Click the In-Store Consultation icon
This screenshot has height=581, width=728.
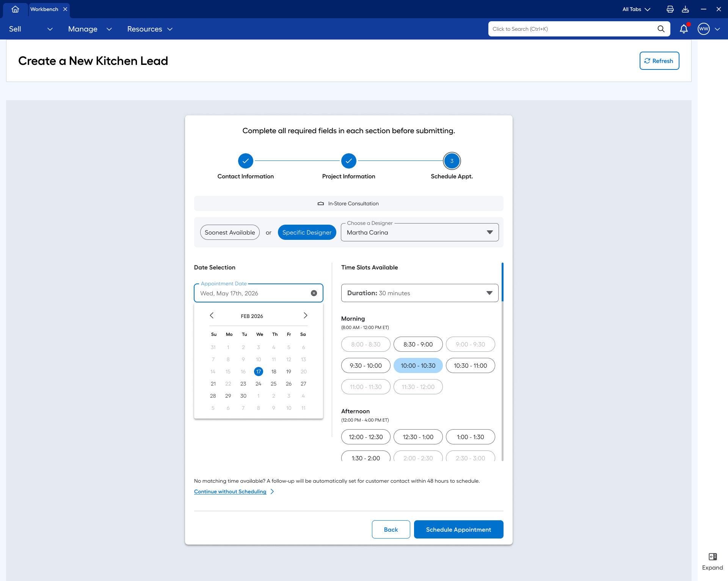click(321, 203)
